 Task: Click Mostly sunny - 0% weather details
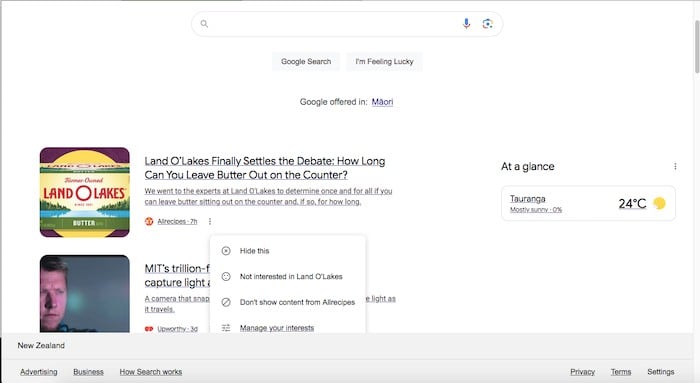pos(536,210)
